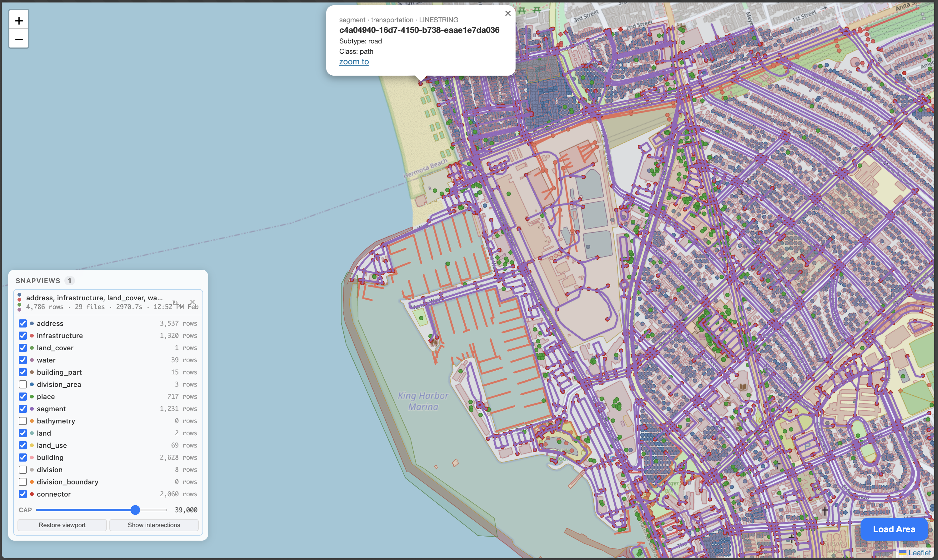Close the segment info popup

pos(508,13)
